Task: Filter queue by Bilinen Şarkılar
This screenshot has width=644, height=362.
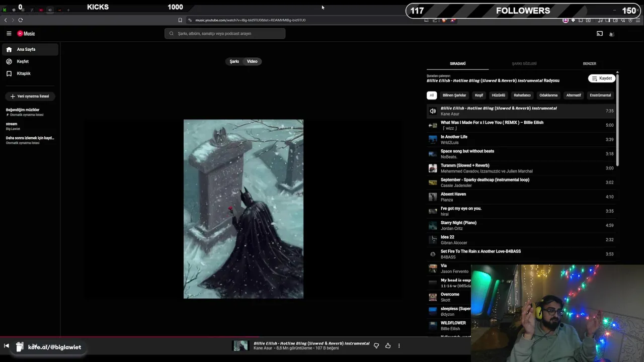Action: point(454,95)
